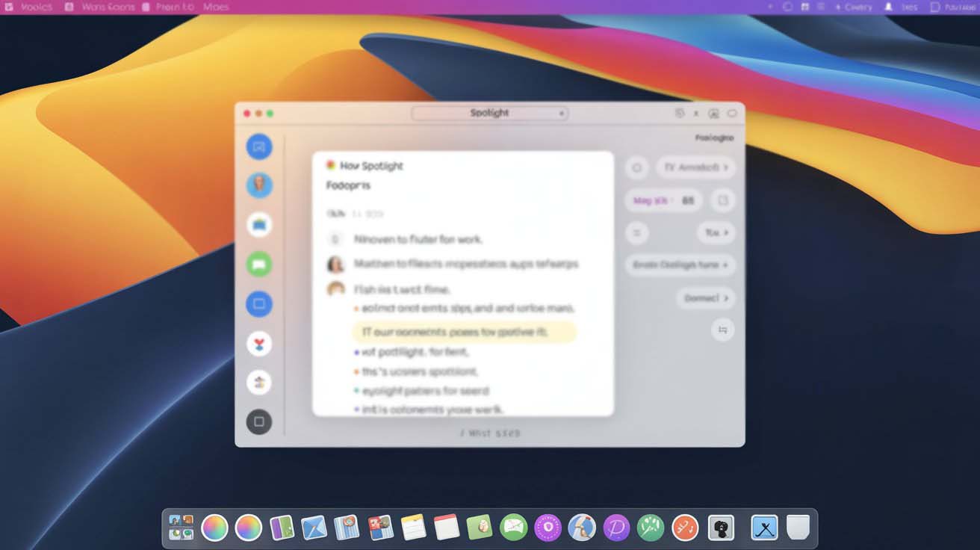The width and height of the screenshot is (980, 550).
Task: Click the row beginning Mathen to fileacts
Action: coord(466,264)
